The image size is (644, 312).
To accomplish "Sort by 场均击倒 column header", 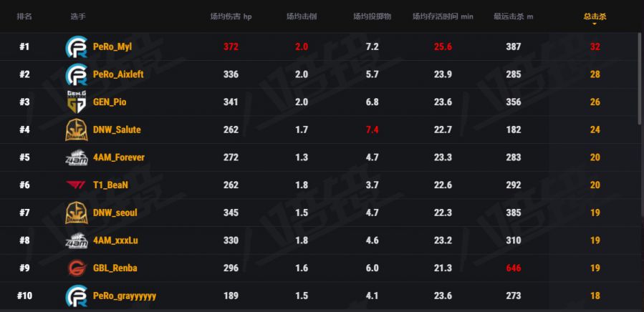I will [302, 17].
